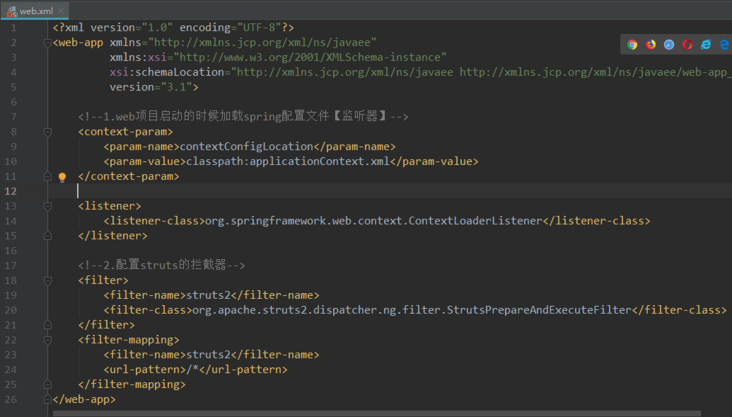Click struts2 filter-name on line 23
The height and width of the screenshot is (417, 732).
[x=208, y=355]
